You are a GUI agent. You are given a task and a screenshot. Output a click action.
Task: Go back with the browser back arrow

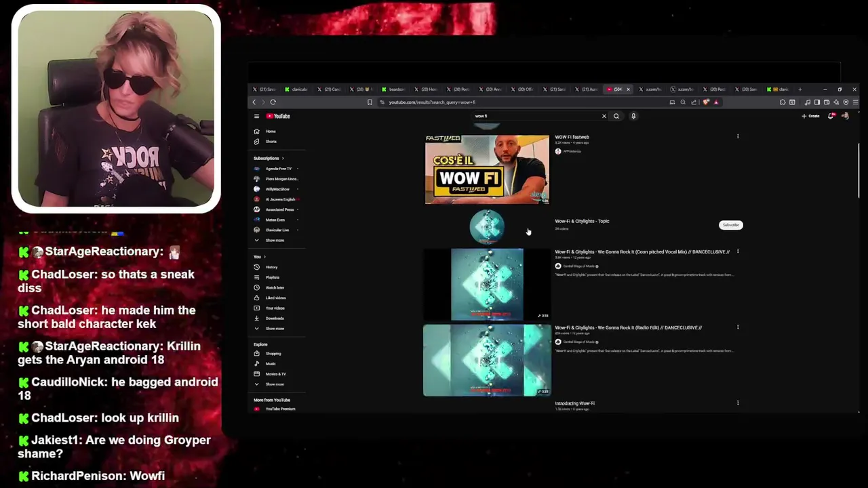[254, 102]
